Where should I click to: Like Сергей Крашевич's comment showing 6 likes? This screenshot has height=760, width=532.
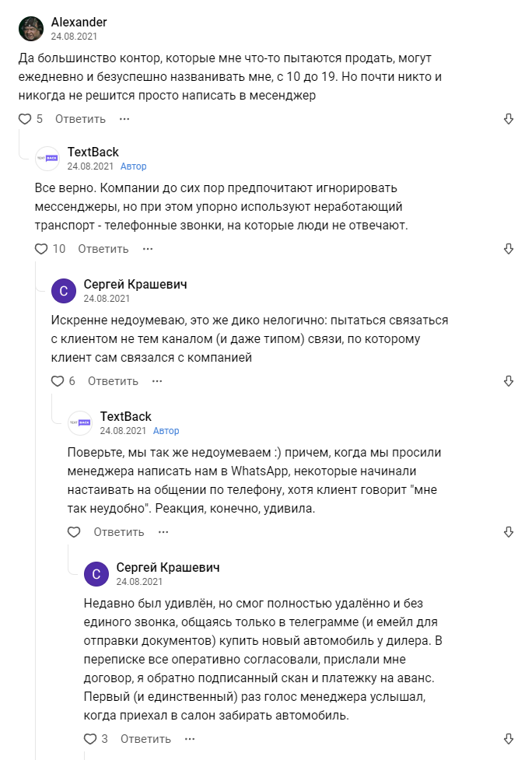click(x=58, y=381)
